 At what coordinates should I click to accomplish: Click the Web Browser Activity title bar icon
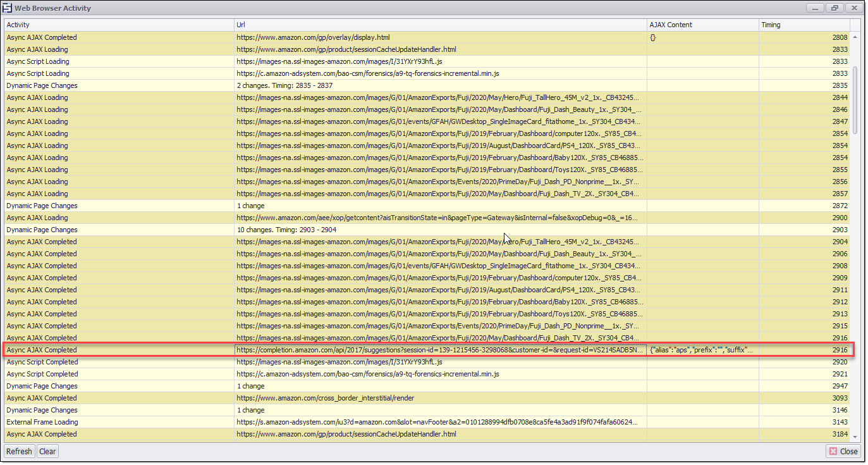point(8,8)
